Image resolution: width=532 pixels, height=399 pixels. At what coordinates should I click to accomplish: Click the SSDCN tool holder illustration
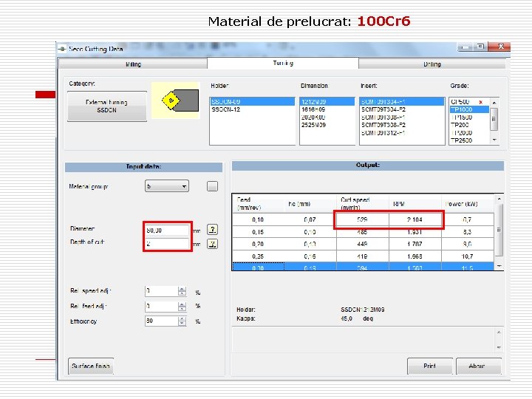[x=175, y=100]
